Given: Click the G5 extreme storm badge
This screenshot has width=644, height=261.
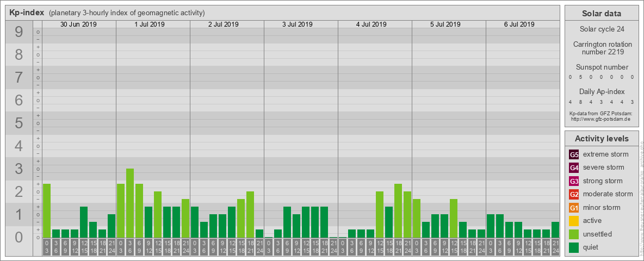Looking at the screenshot, I should click(x=574, y=154).
